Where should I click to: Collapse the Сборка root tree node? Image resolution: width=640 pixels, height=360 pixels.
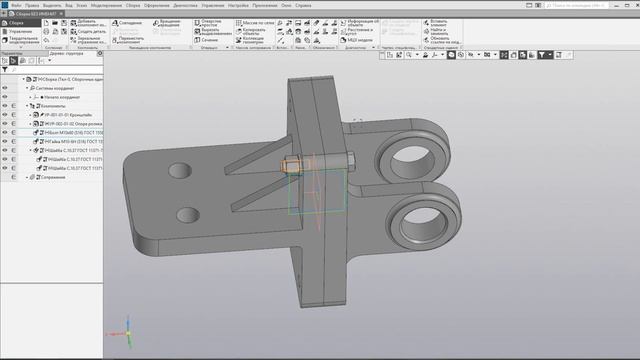pyautogui.click(x=23, y=79)
